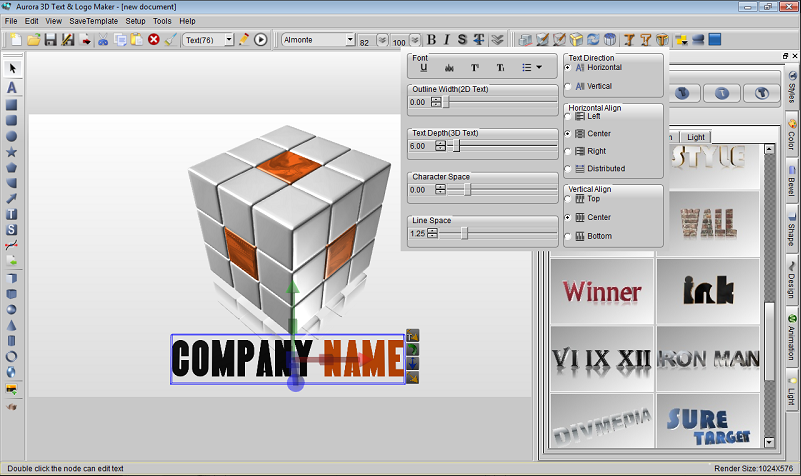
Task: Select Horizontal text direction
Action: [594, 67]
